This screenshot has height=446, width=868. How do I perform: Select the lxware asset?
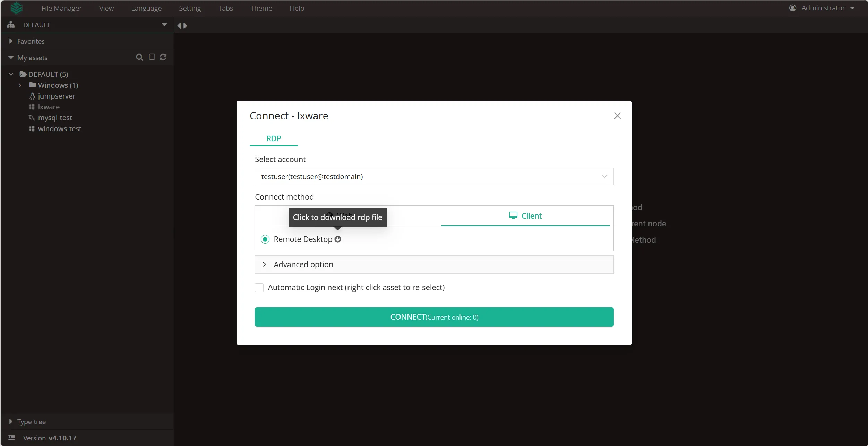click(x=49, y=107)
